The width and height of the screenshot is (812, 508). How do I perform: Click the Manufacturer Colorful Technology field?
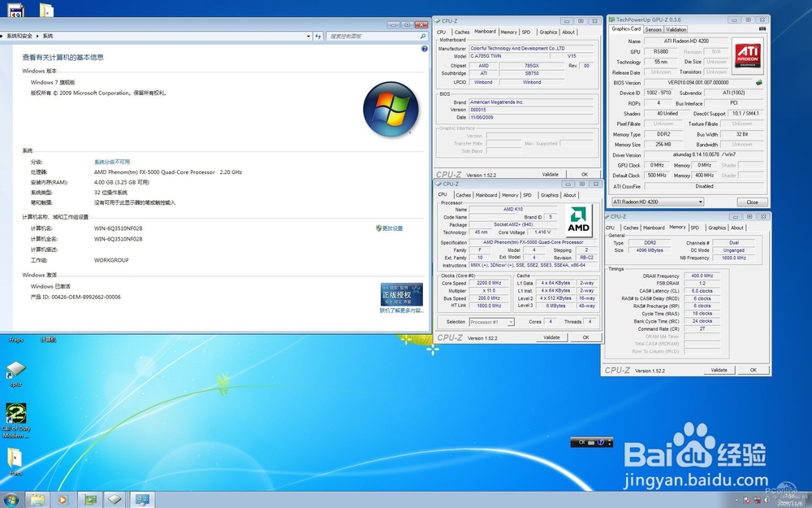[x=531, y=48]
